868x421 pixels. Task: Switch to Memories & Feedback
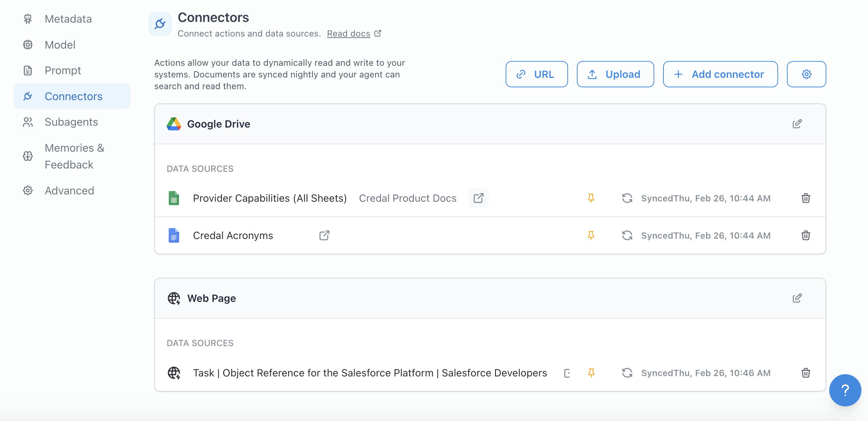(x=74, y=156)
